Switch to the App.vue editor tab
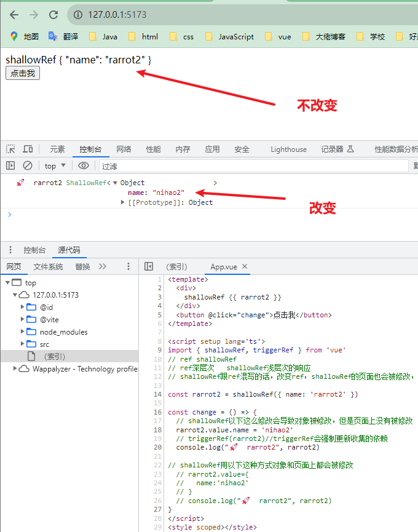418x532 pixels. click(224, 267)
